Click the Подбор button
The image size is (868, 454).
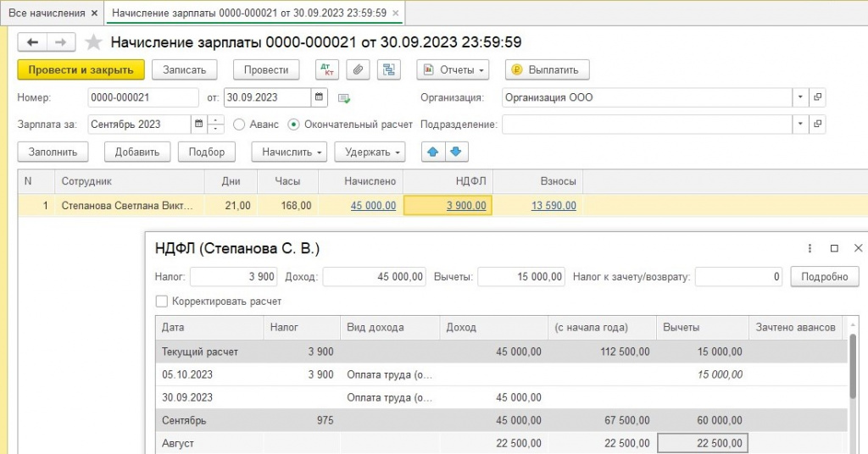(207, 152)
